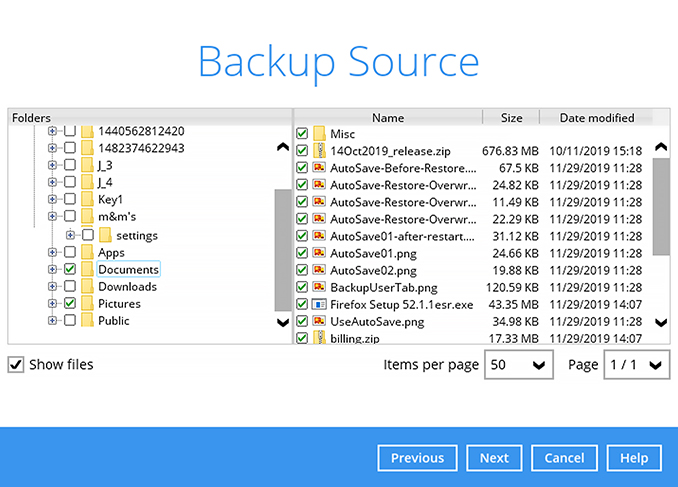Select the 1440562812420 folder label

click(x=141, y=131)
